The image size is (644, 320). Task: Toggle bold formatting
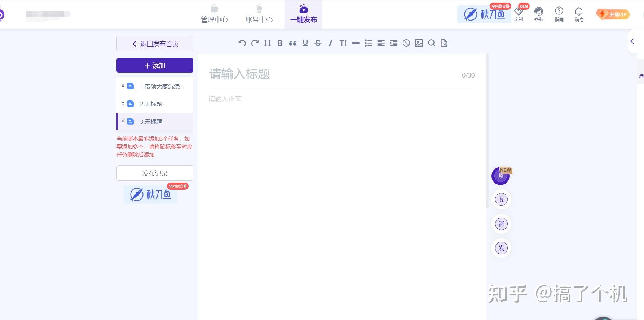pyautogui.click(x=280, y=43)
